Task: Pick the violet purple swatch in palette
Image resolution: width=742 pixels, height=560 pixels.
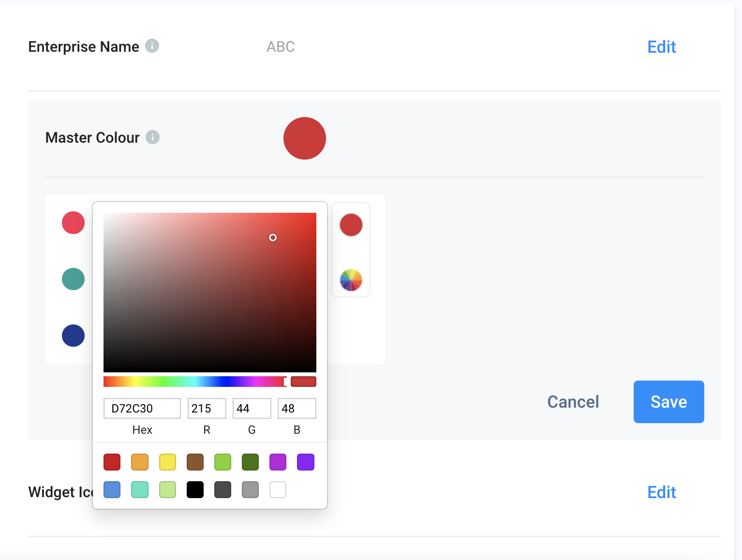Action: (x=306, y=462)
